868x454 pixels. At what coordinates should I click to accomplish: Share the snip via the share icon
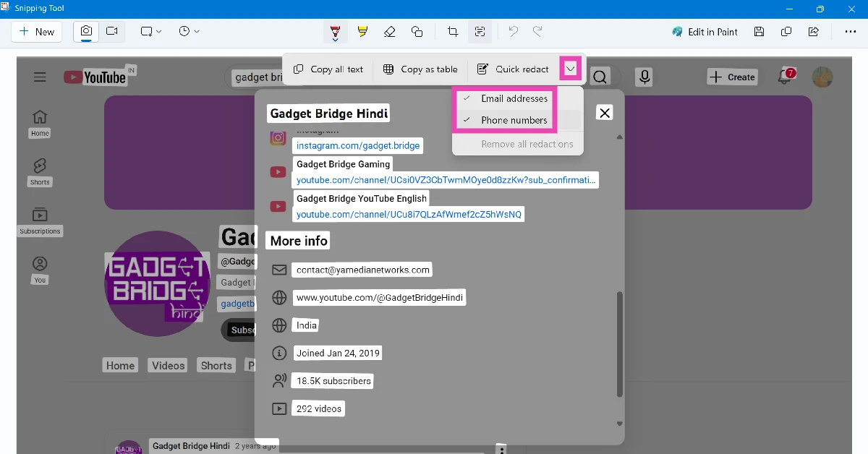pyautogui.click(x=813, y=32)
